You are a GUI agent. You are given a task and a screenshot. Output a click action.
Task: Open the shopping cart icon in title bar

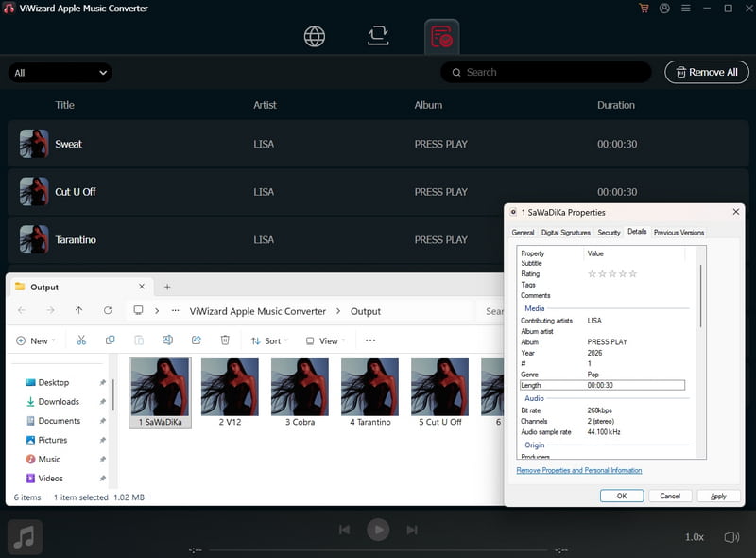(644, 9)
